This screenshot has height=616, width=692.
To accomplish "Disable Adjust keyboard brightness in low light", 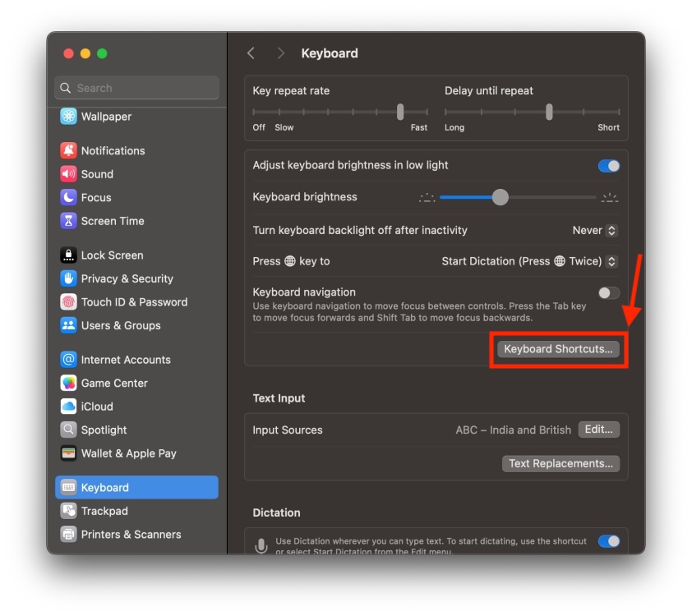I will pyautogui.click(x=607, y=165).
